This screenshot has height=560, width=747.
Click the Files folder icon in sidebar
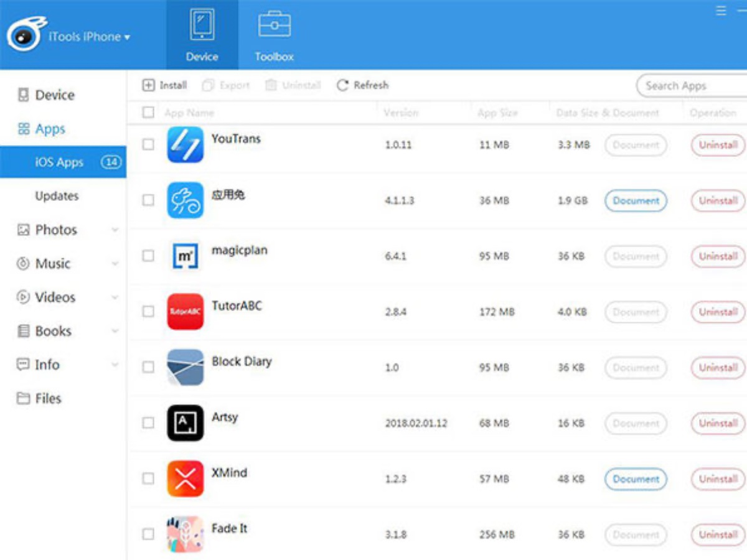tap(23, 399)
